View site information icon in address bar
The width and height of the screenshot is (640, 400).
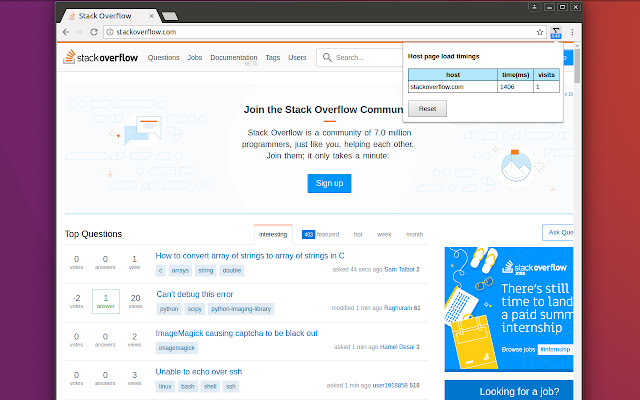[110, 32]
